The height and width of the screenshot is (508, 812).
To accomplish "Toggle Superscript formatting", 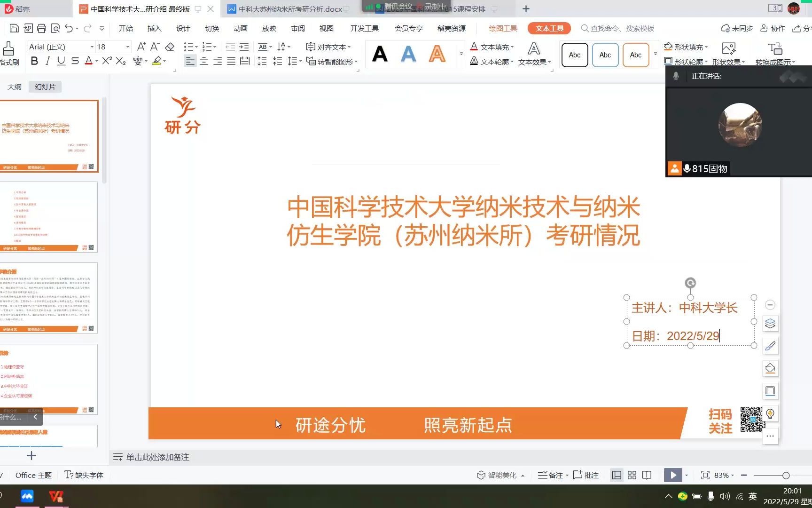I will [x=107, y=61].
